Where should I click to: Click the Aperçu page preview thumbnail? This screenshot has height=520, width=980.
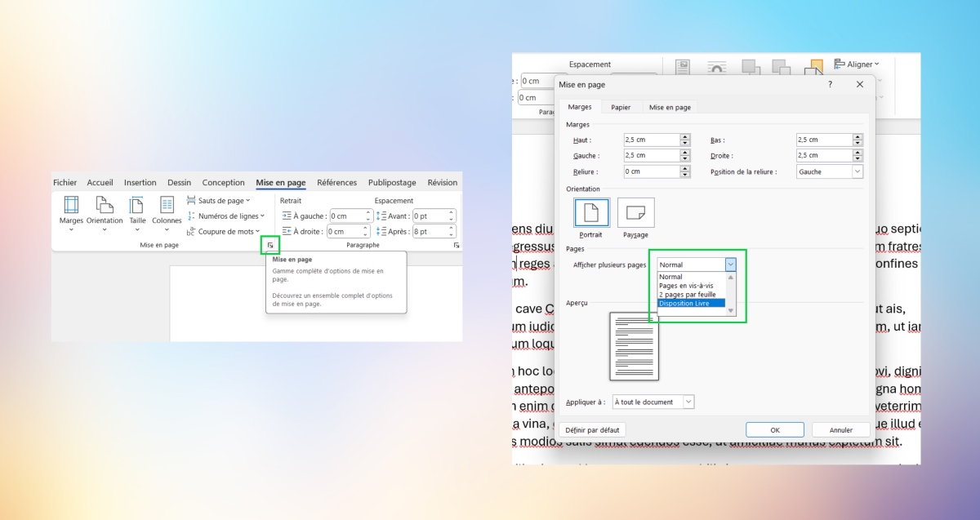(634, 346)
